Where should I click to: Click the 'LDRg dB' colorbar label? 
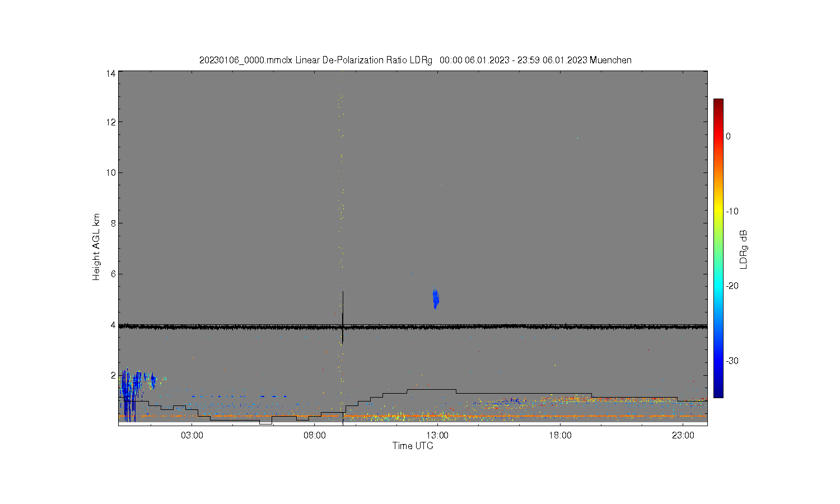(x=744, y=249)
